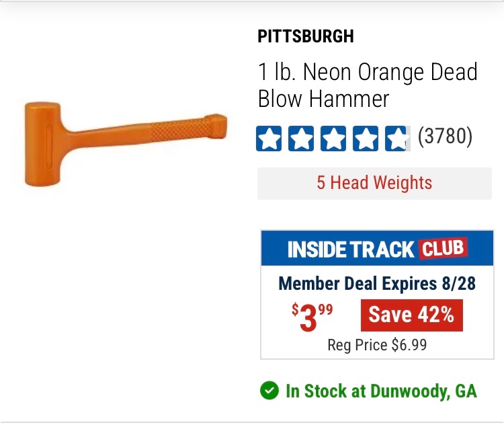
Task: Click the second rating star
Action: (x=301, y=139)
